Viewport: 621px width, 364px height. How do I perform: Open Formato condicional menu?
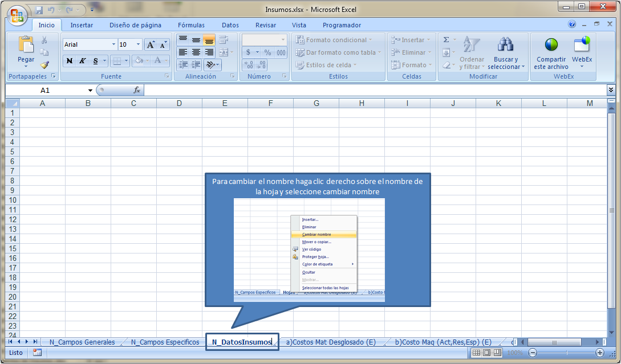334,40
